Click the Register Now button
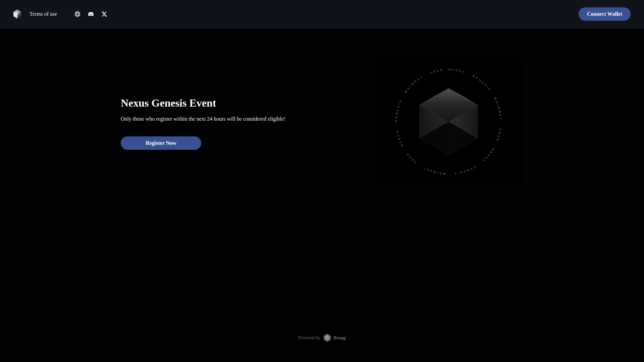Screen dimensions: 644x362 [x=161, y=143]
